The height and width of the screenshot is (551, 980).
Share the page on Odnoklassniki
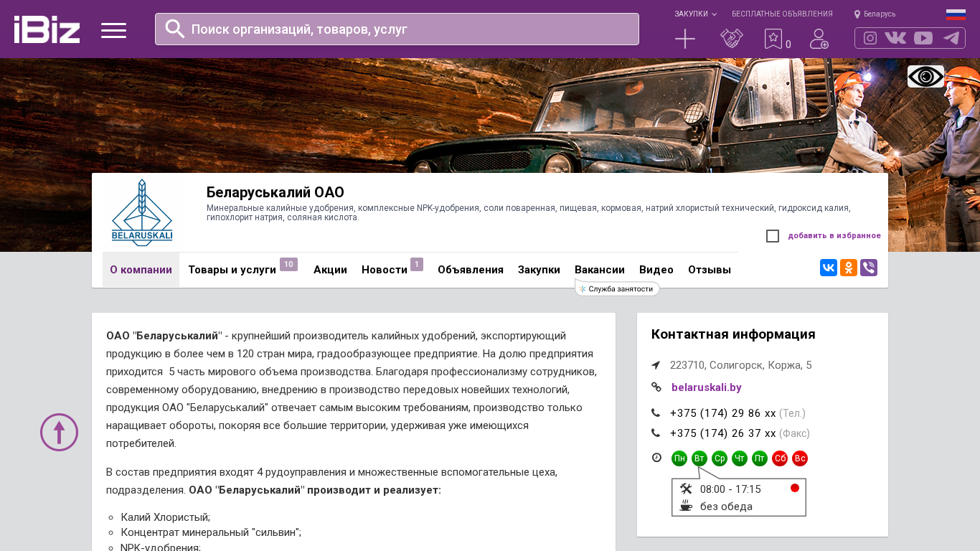[849, 268]
